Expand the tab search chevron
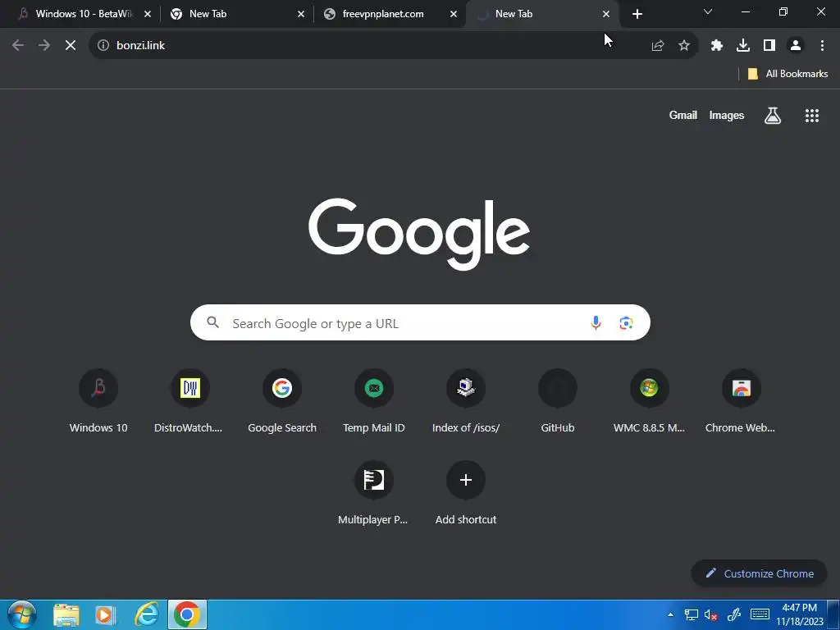The image size is (840, 630). [708, 11]
